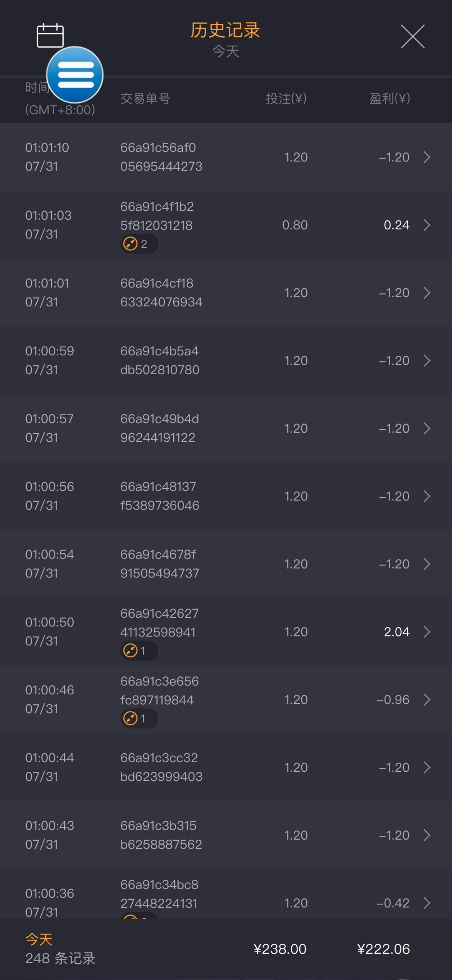Open chevron on 01:00:46 record row
Screen dimensions: 452x980
[427, 700]
